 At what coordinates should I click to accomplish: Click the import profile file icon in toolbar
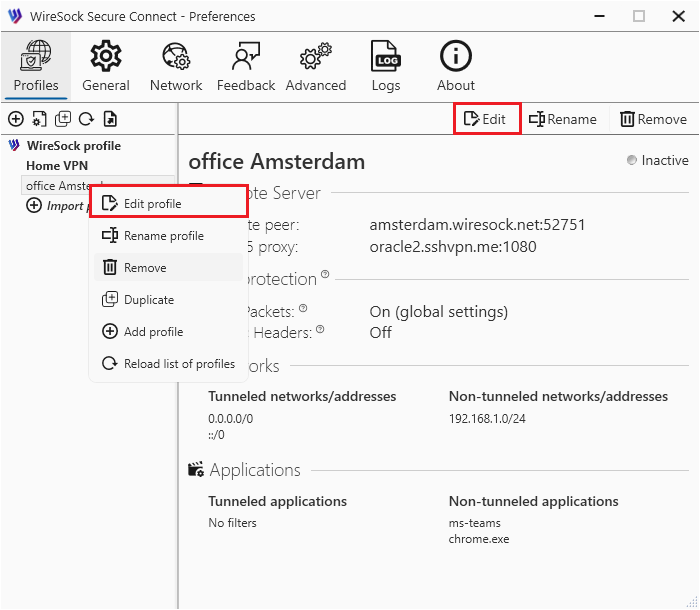[x=110, y=119]
